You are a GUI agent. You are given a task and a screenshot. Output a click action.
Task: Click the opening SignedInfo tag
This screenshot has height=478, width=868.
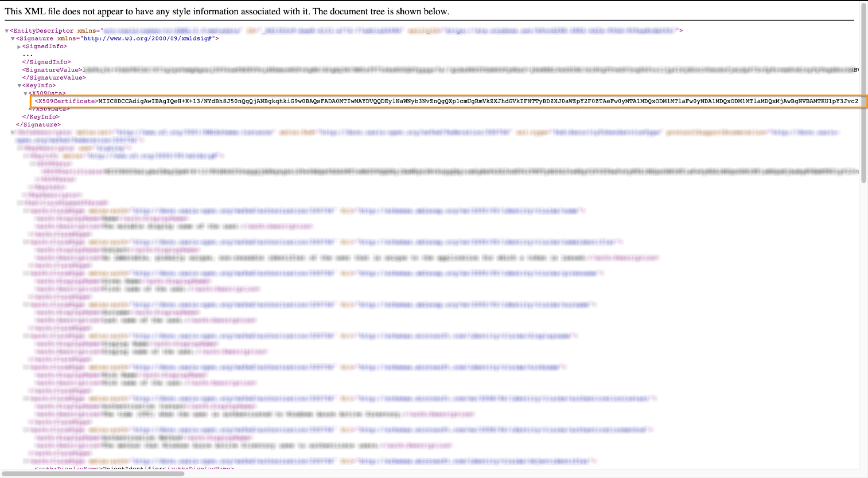pos(45,46)
